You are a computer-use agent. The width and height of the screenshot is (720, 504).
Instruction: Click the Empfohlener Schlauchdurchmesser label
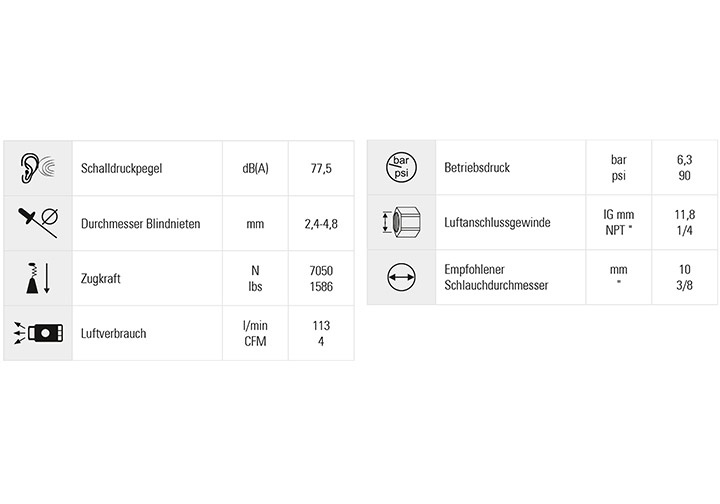pos(496,277)
